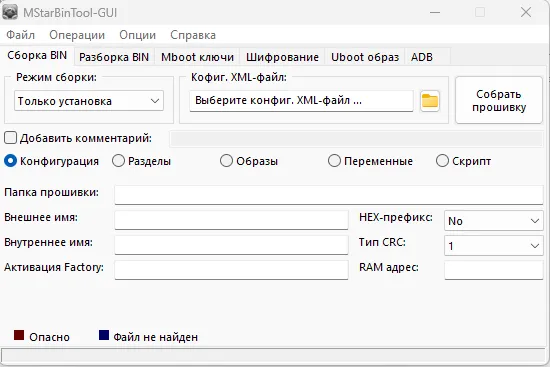Switch to the Mboot ключи tab
The height and width of the screenshot is (367, 550).
click(197, 57)
